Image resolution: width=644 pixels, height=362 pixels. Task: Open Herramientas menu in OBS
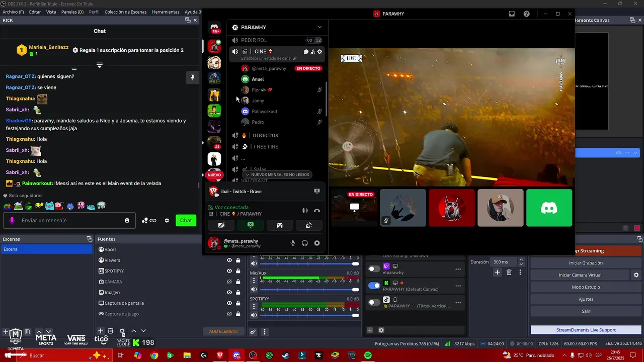(166, 12)
